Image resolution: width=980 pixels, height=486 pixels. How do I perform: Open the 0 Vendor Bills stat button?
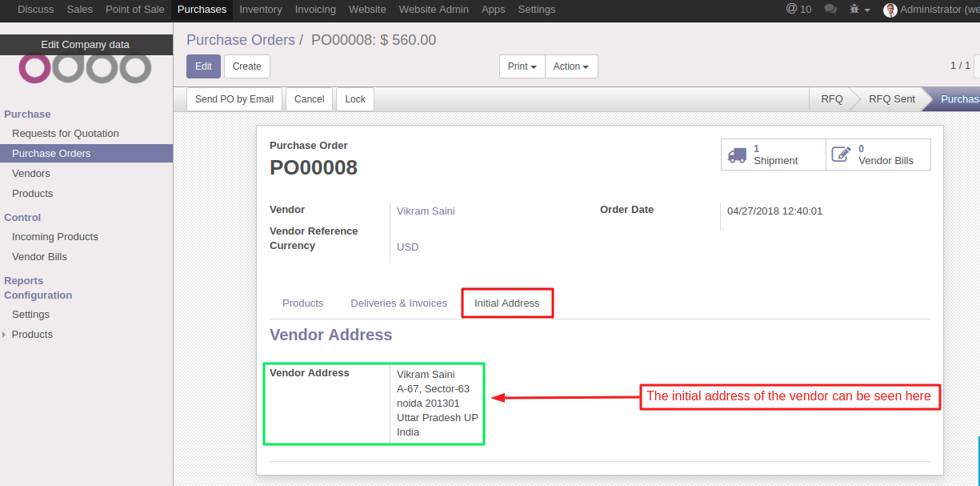[878, 155]
